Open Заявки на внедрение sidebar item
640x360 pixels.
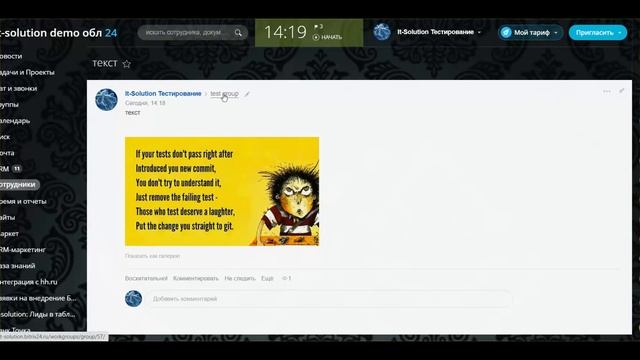38,298
